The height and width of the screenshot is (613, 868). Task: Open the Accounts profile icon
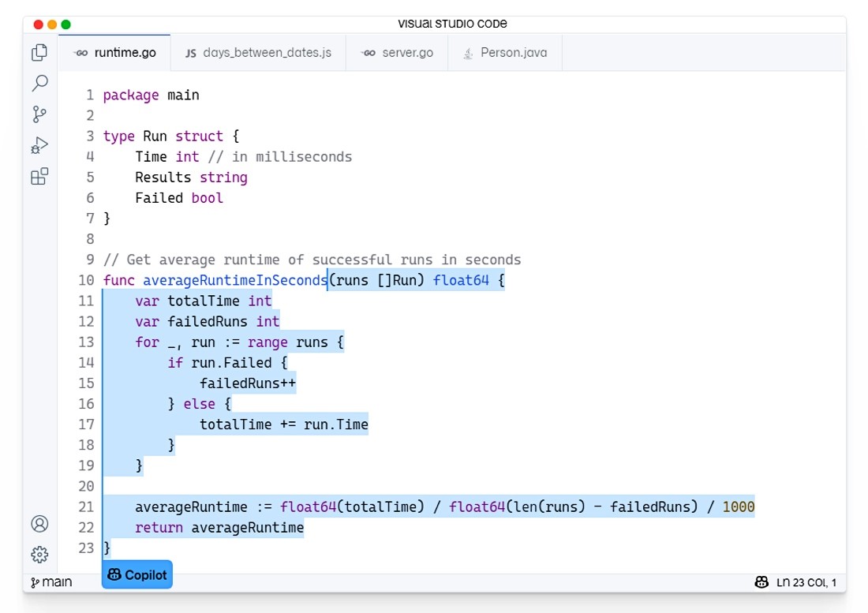coord(39,523)
